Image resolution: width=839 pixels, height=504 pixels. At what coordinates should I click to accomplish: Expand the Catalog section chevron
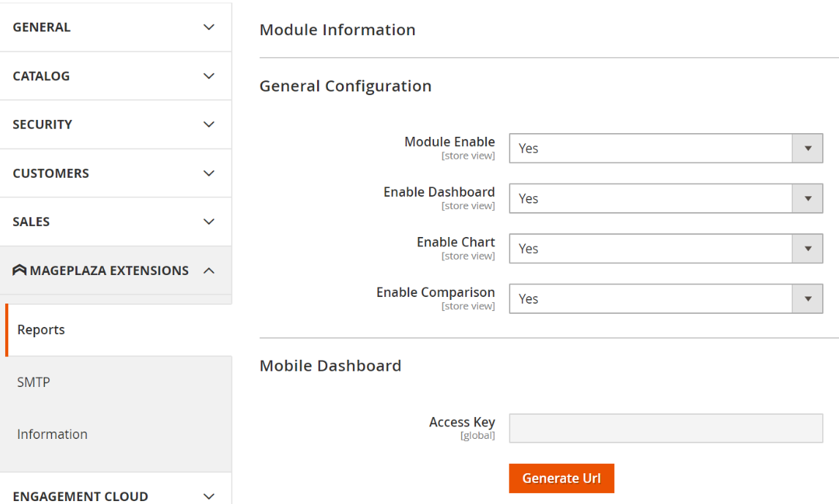[x=209, y=76]
